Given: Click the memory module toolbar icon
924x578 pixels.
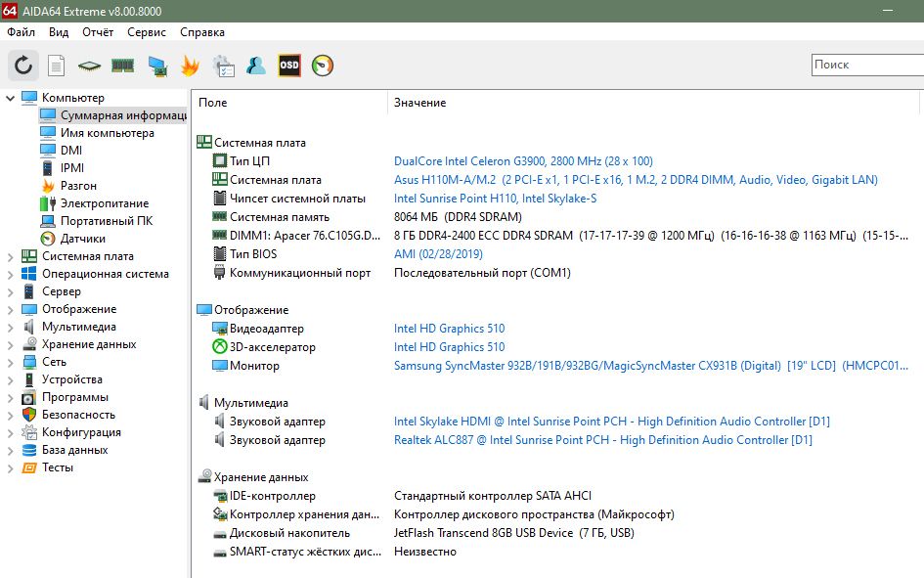Looking at the screenshot, I should coord(122,66).
